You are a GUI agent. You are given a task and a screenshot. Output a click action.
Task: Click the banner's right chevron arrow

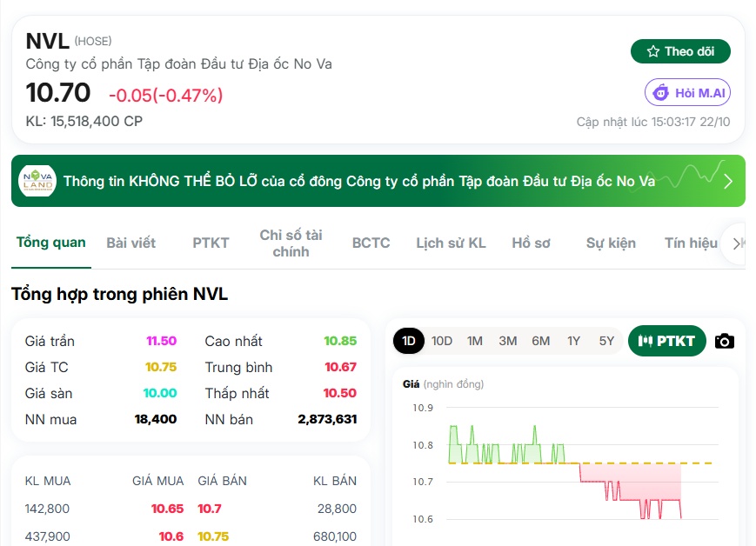pos(728,181)
